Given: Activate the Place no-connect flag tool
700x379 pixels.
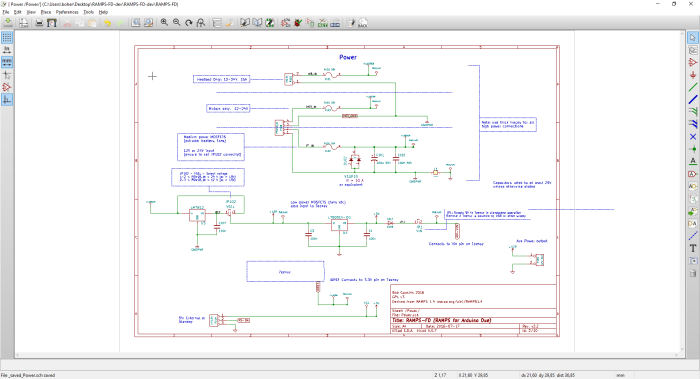Looking at the screenshot, I should click(x=692, y=137).
